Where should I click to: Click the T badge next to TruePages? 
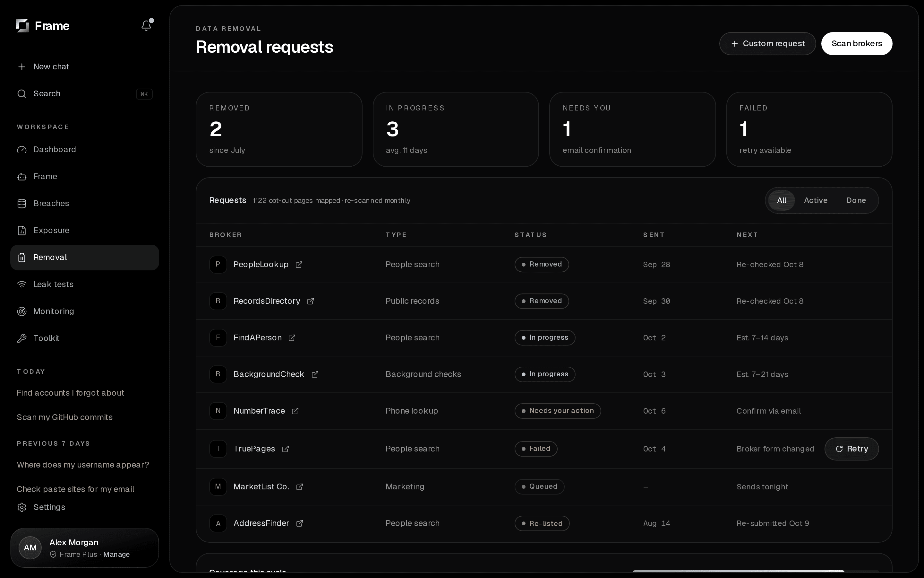pos(218,449)
